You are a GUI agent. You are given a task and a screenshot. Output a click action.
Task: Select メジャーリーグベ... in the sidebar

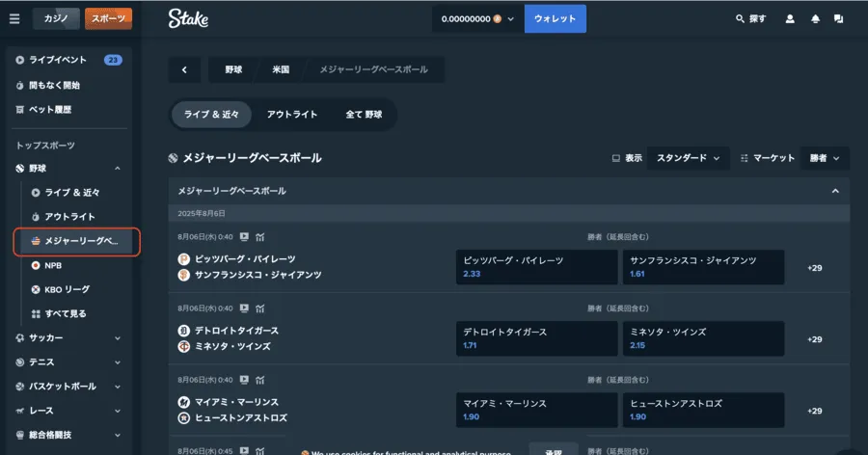pos(76,241)
